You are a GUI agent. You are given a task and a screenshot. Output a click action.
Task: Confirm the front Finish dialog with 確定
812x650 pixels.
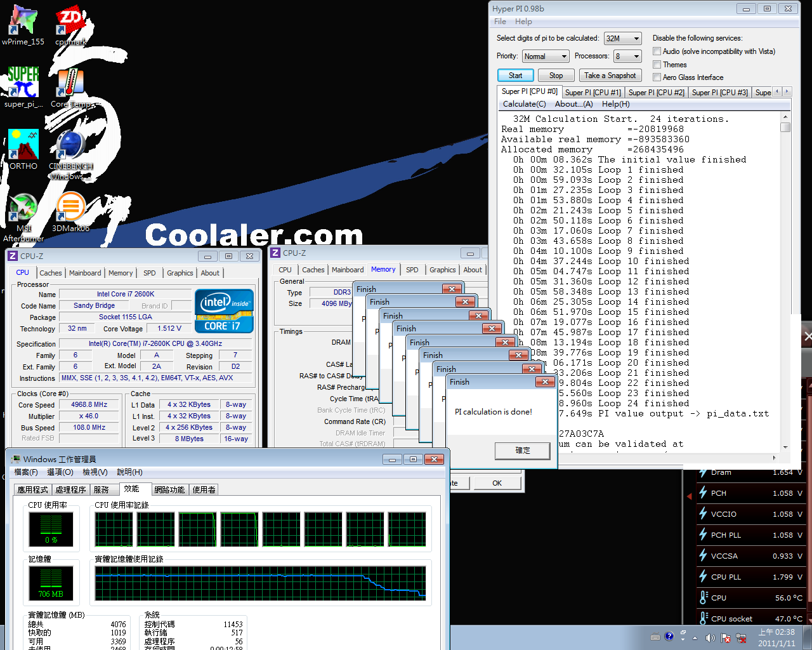(522, 450)
